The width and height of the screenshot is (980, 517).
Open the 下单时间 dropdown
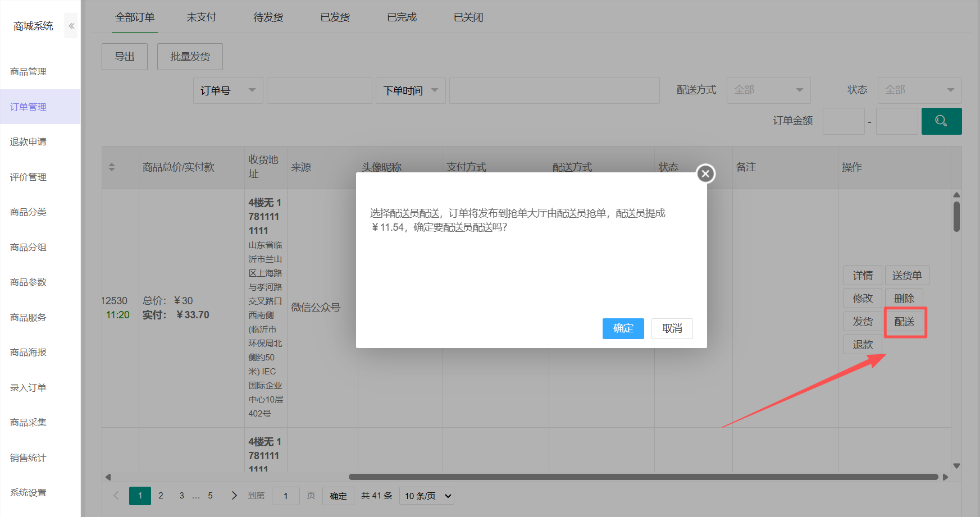coord(410,90)
